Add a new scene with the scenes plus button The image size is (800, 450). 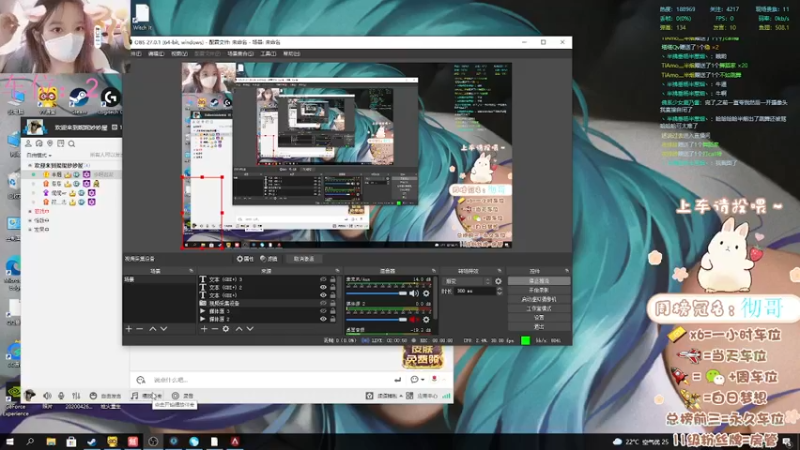(x=129, y=329)
